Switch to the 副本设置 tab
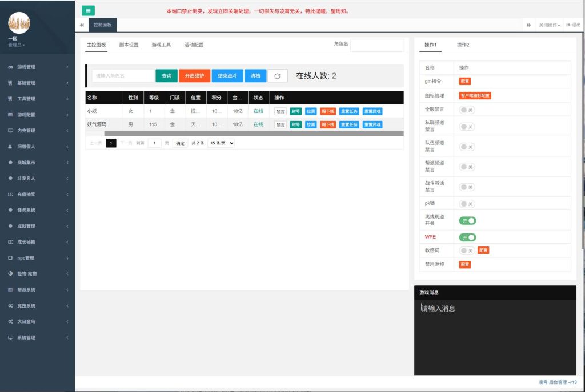The width and height of the screenshot is (585, 392). (129, 45)
